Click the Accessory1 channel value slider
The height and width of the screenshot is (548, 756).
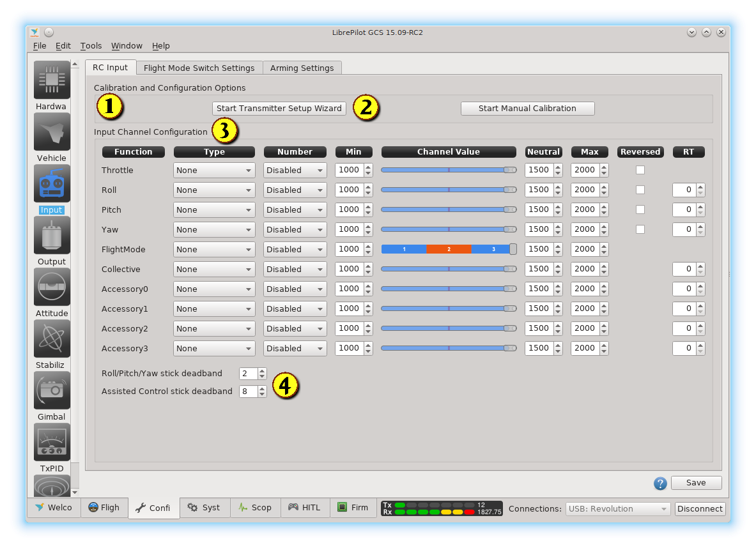(x=449, y=308)
